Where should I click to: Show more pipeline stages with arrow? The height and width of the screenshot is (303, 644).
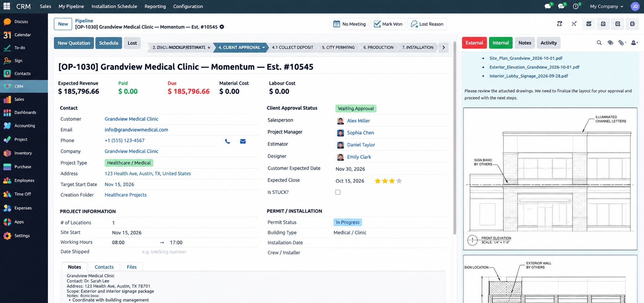443,48
